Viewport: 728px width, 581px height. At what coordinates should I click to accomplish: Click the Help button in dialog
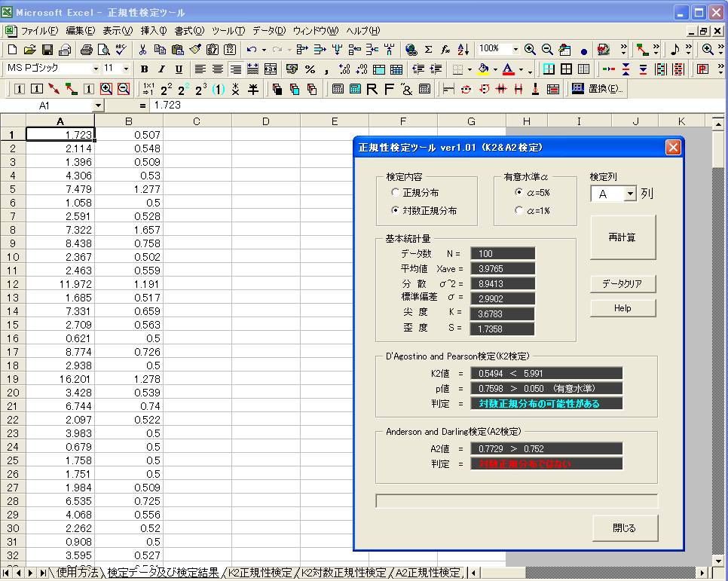tap(622, 308)
